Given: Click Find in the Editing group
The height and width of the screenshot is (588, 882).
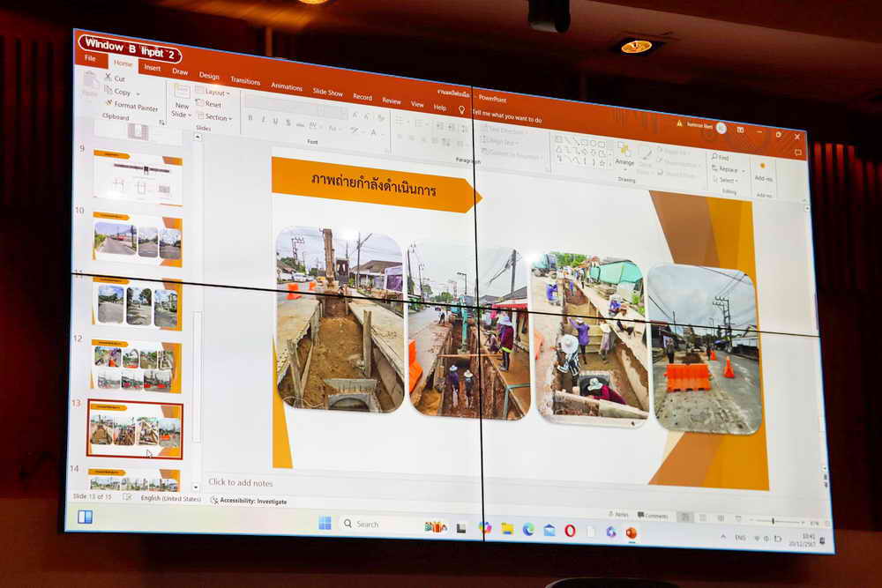Looking at the screenshot, I should click(722, 158).
